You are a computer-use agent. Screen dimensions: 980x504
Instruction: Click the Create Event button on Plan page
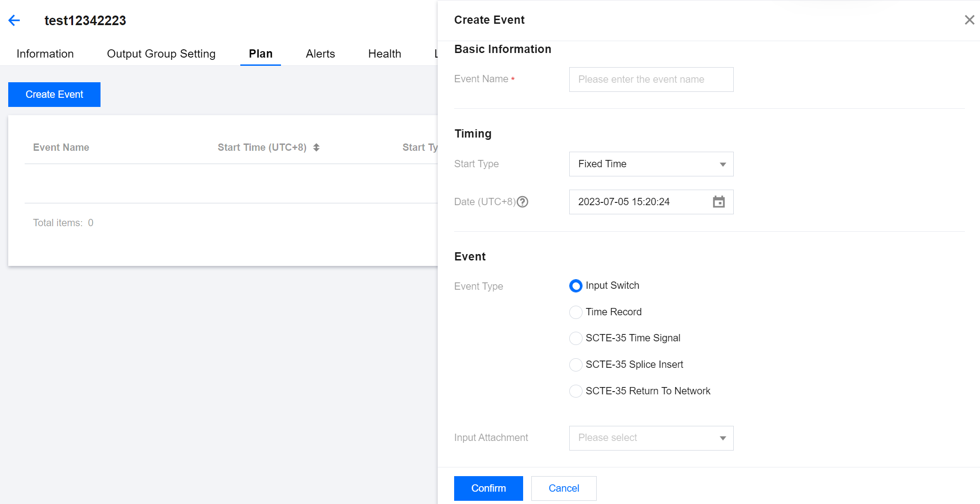[54, 95]
